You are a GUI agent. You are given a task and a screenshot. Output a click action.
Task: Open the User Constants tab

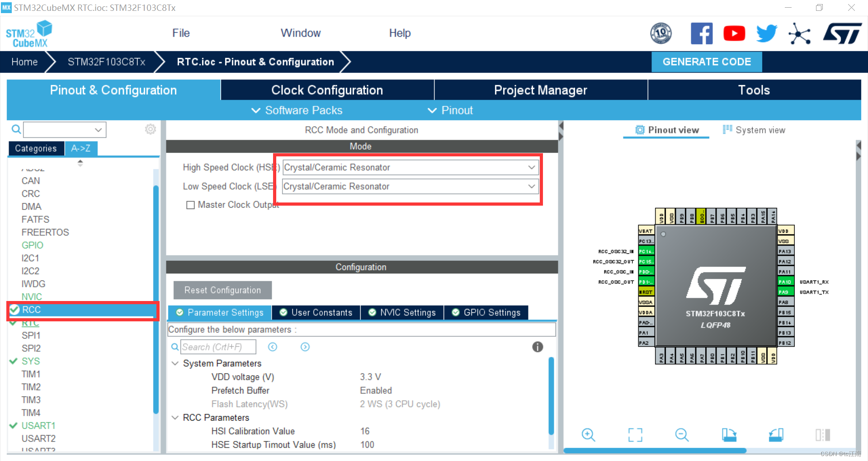click(316, 312)
